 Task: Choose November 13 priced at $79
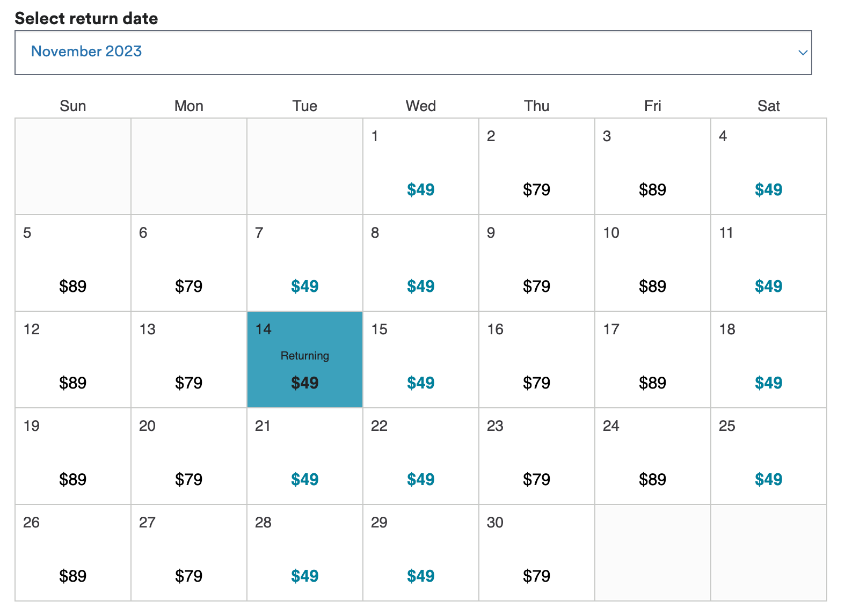(x=188, y=360)
